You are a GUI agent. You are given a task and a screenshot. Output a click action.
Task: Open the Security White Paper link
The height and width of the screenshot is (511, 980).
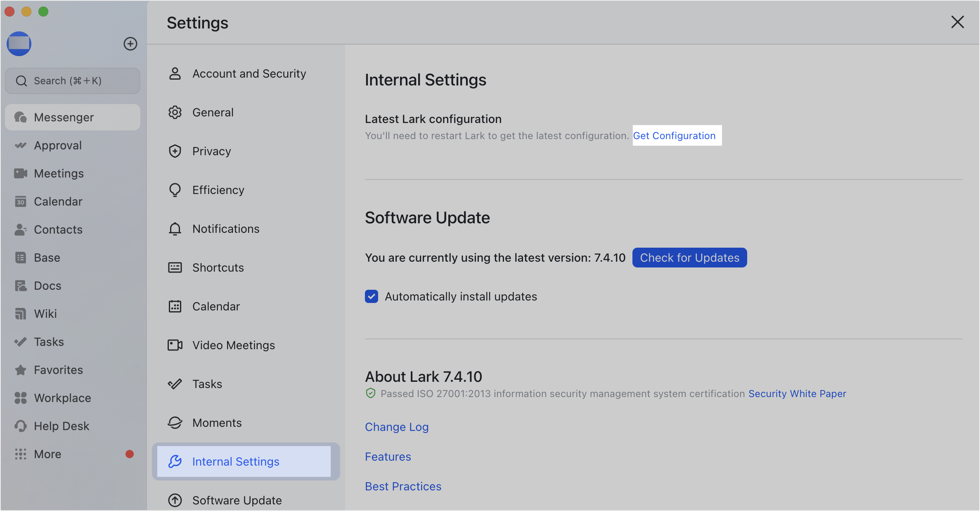[797, 393]
